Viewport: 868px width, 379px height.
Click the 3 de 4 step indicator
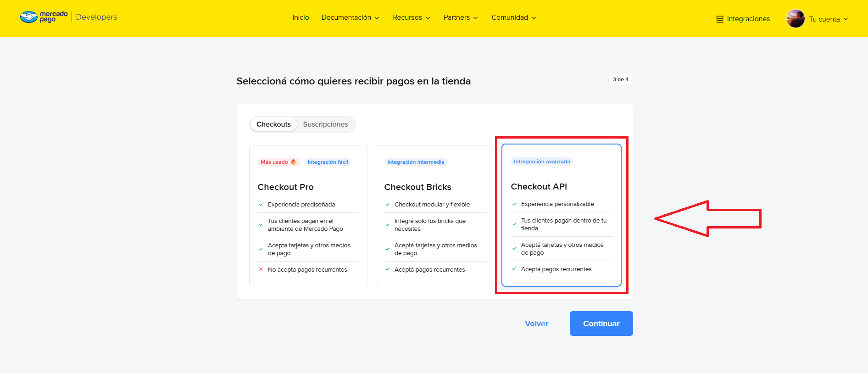[621, 79]
